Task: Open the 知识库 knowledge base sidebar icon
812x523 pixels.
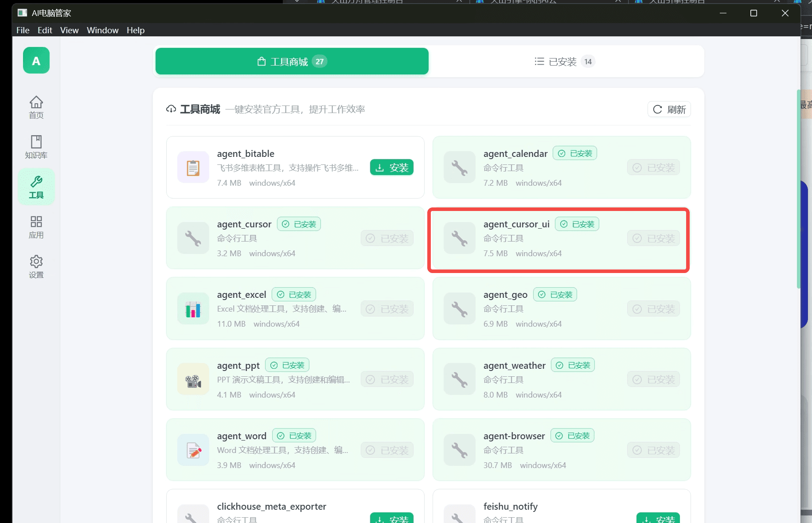Action: coord(36,146)
